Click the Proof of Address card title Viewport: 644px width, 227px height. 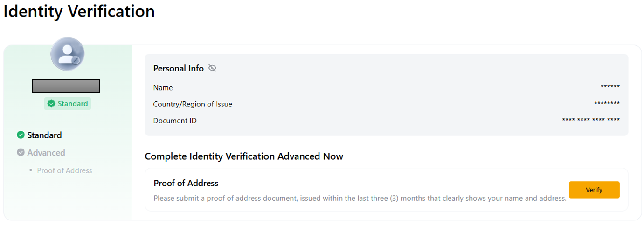(186, 183)
